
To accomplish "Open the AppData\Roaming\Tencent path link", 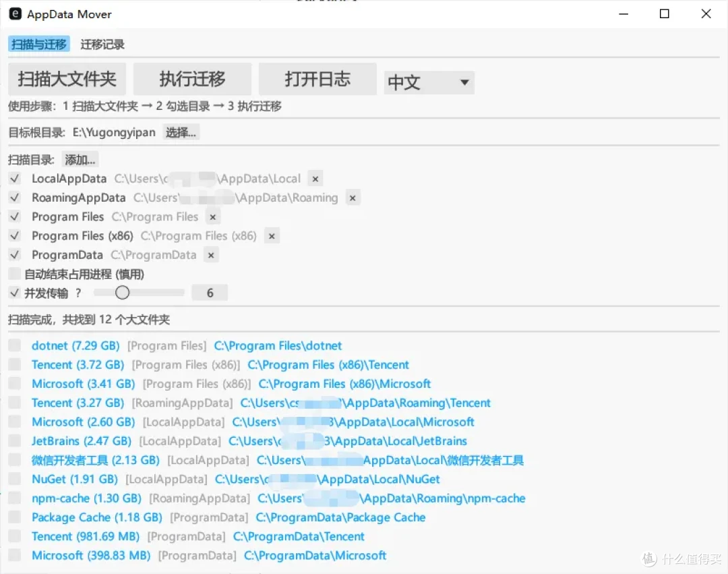I will [365, 403].
